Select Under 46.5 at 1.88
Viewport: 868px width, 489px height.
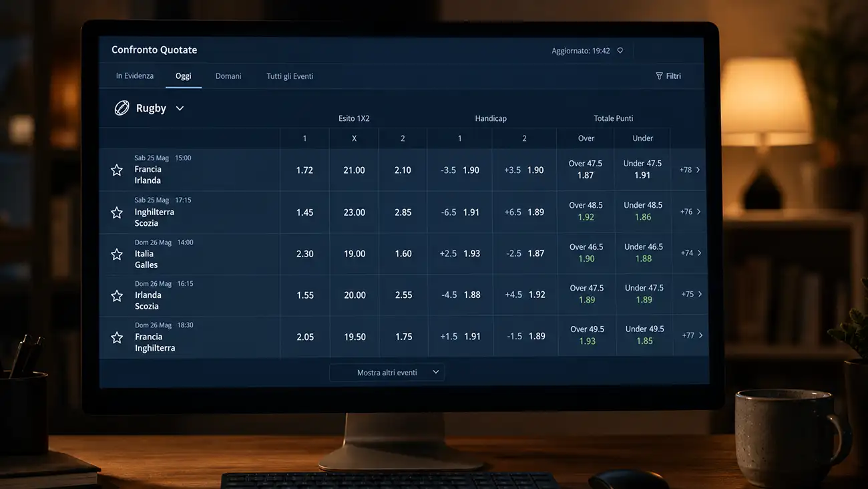pyautogui.click(x=644, y=253)
